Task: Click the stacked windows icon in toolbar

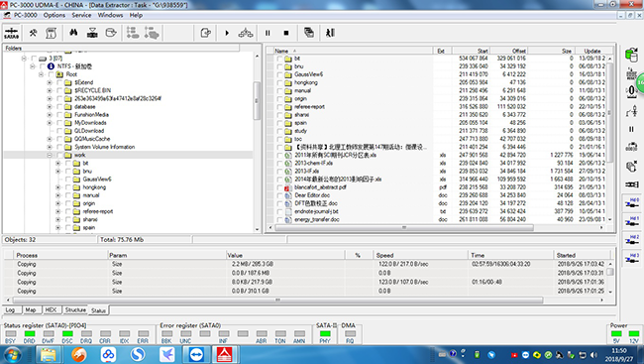Action: (309, 33)
